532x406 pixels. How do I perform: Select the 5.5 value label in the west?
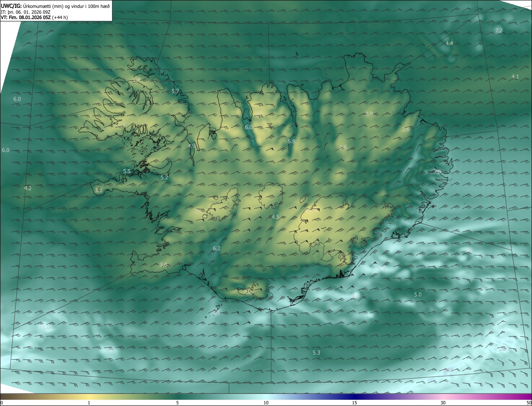[127, 171]
